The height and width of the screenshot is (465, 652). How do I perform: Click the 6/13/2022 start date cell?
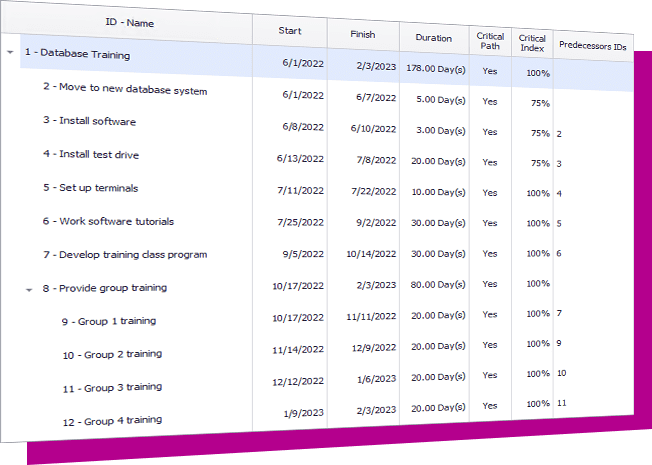(x=300, y=158)
